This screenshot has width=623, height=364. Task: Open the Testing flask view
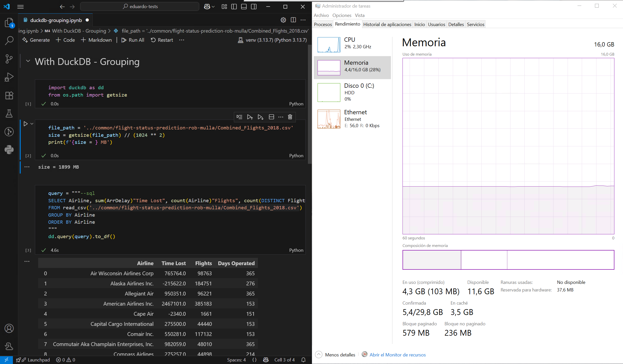coord(9,113)
